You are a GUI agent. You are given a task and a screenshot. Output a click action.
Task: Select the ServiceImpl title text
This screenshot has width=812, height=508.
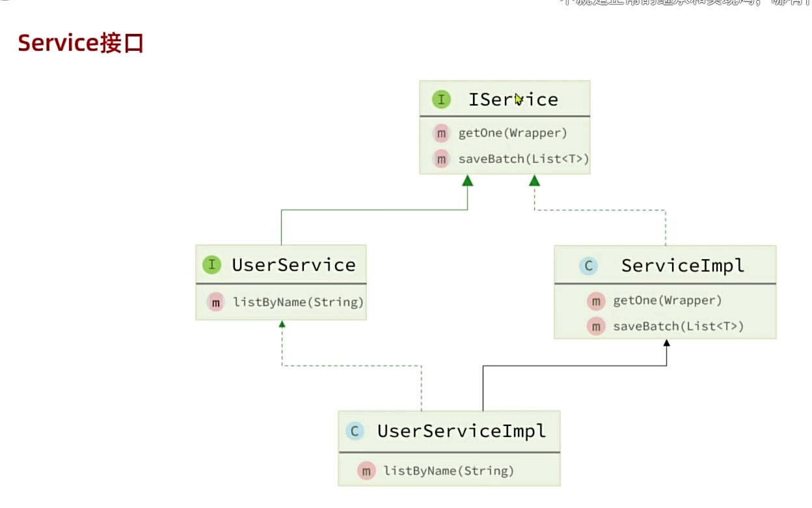(x=683, y=266)
